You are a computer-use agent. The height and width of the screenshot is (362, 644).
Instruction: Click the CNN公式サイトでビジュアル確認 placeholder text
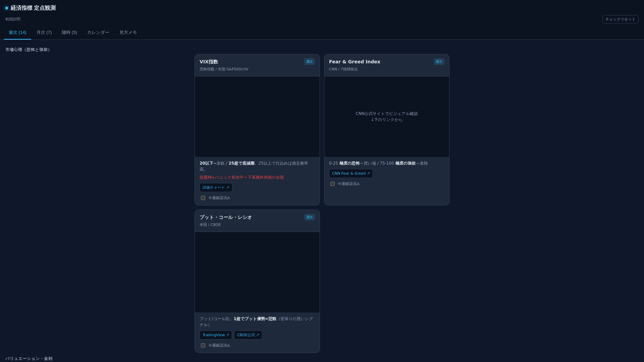387,114
